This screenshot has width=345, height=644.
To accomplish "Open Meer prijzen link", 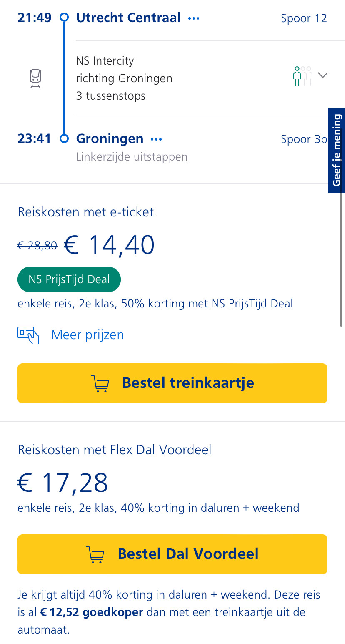I will [87, 335].
